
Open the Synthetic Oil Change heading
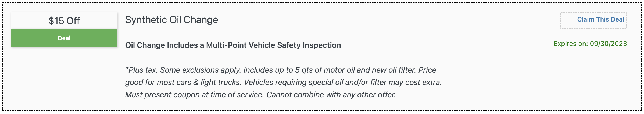[x=171, y=20]
